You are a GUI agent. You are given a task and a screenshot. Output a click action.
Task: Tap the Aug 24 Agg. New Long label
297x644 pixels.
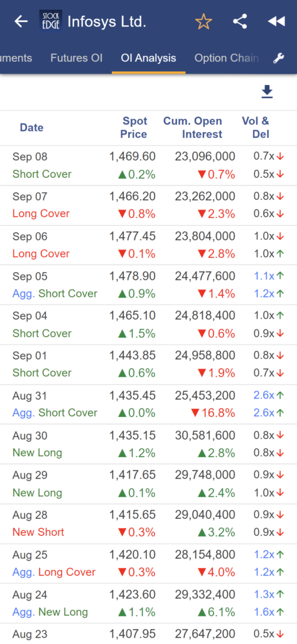[50, 612]
